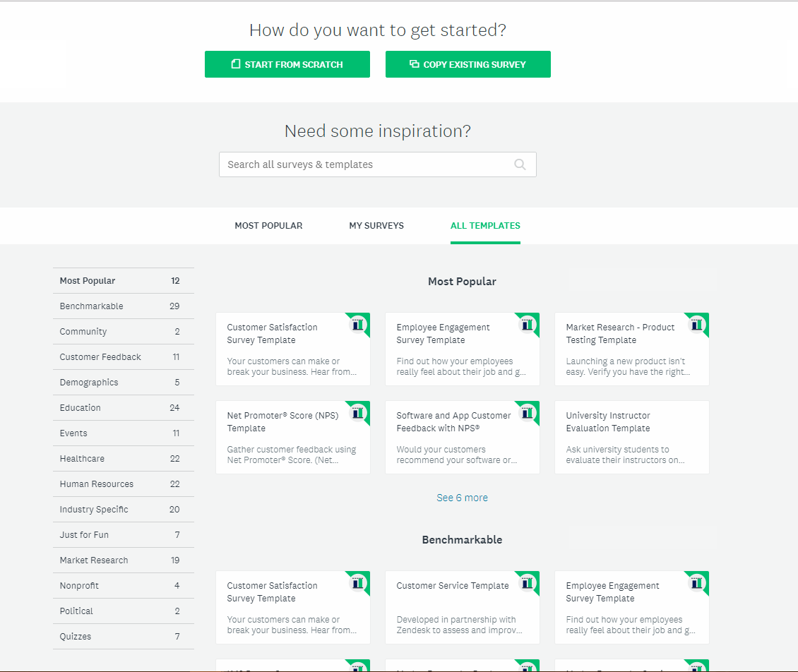Click benchmark icon on Employee Engagement card under Most Popular
This screenshot has height=672, width=798.
528,324
